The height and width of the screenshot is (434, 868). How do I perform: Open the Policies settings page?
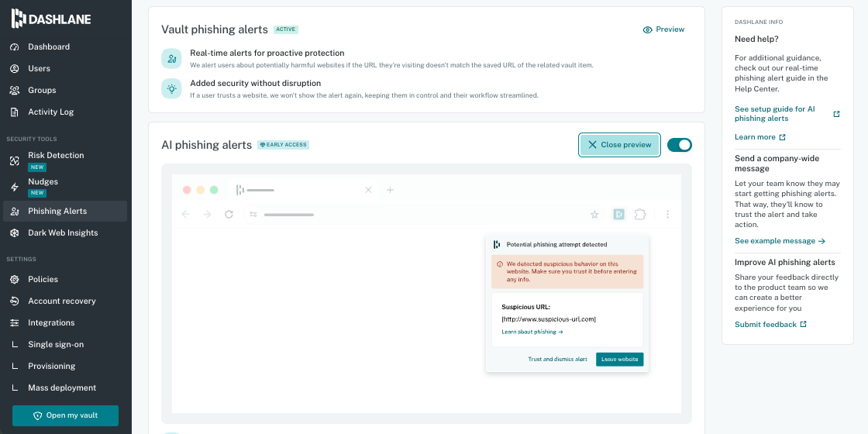[65, 280]
